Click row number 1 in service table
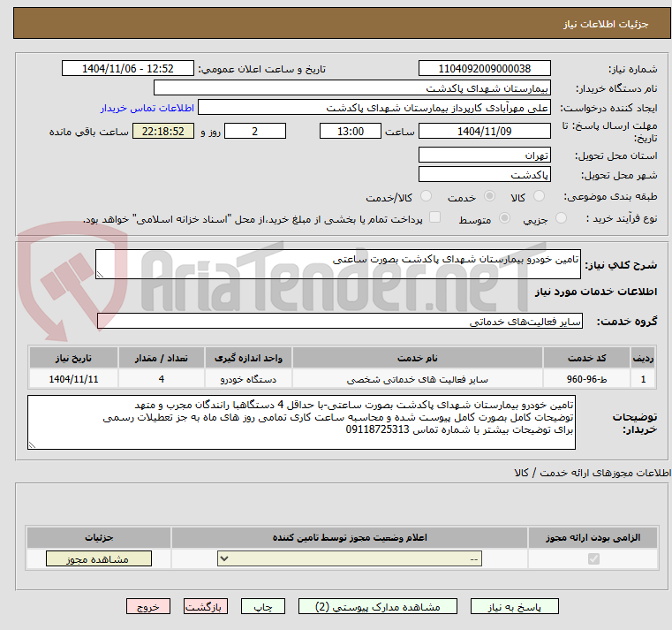The width and height of the screenshot is (672, 630). click(643, 379)
